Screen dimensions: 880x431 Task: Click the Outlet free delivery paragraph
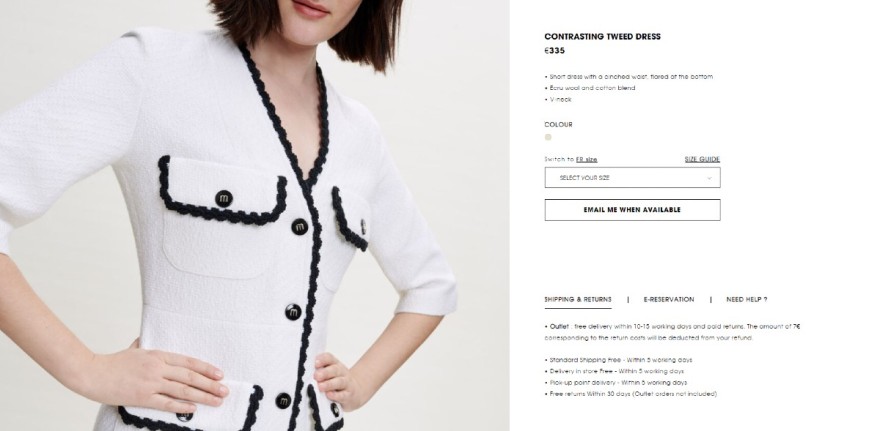(x=672, y=332)
